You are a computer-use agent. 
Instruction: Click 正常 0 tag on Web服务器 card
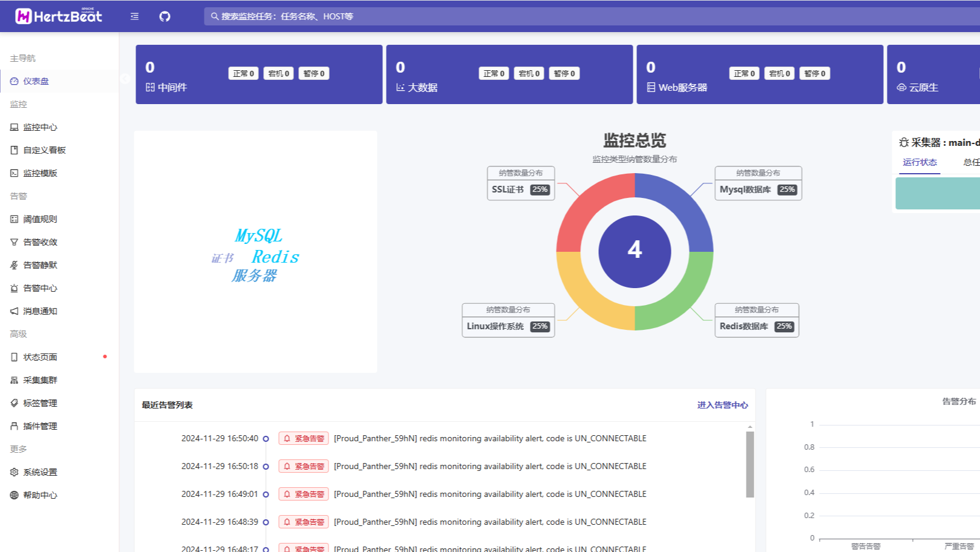[745, 73]
